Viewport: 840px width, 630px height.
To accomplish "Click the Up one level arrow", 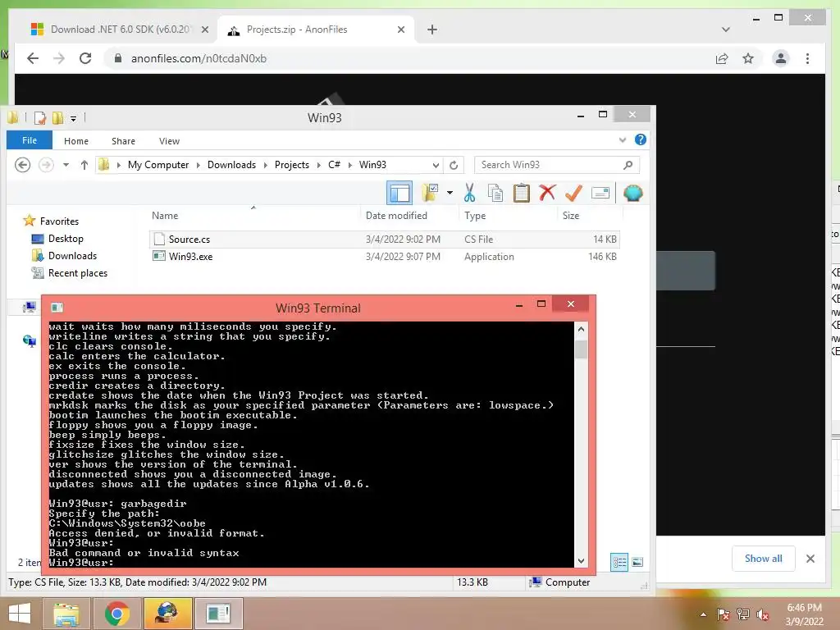I will (84, 165).
